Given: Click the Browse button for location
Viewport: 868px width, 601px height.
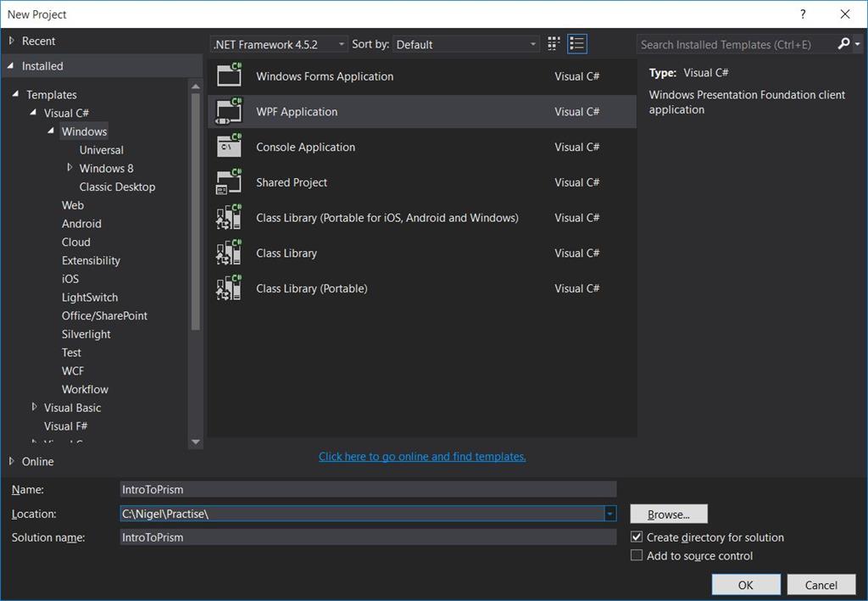Looking at the screenshot, I should [x=669, y=514].
